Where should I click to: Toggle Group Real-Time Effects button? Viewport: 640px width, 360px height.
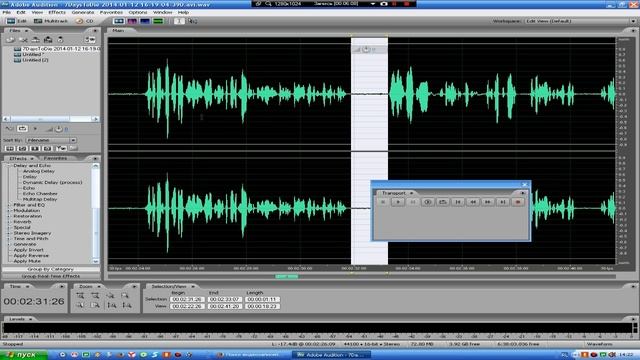click(51, 276)
